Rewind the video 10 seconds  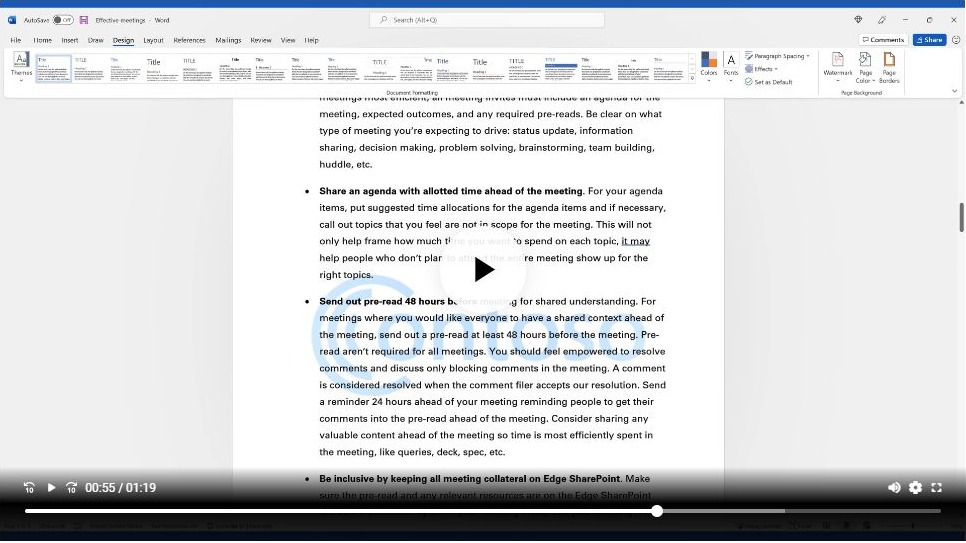point(29,488)
